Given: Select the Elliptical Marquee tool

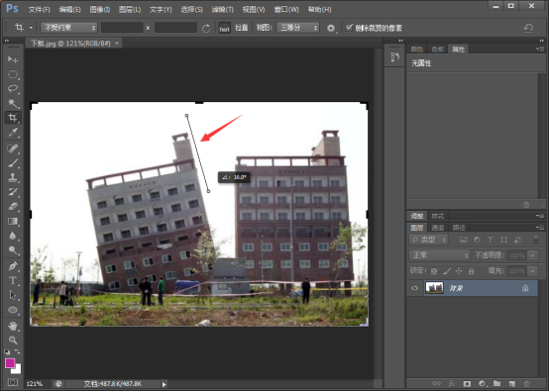Looking at the screenshot, I should tap(13, 74).
